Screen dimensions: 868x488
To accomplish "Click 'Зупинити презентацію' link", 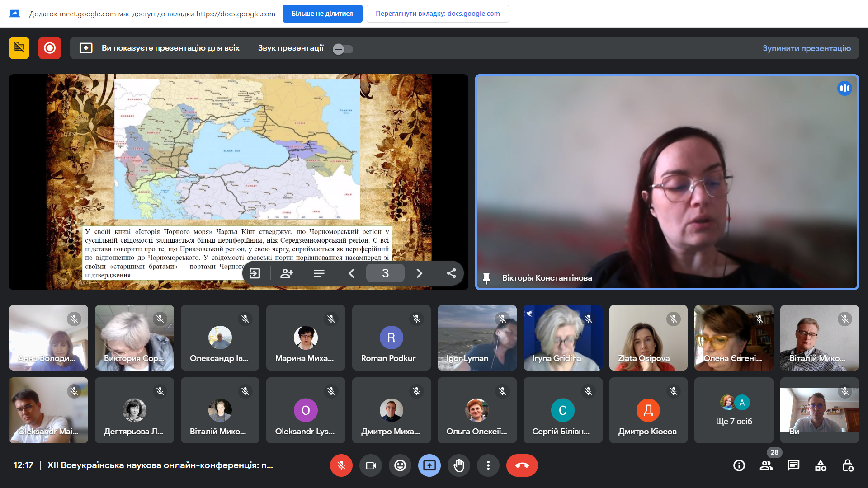I will [x=806, y=48].
